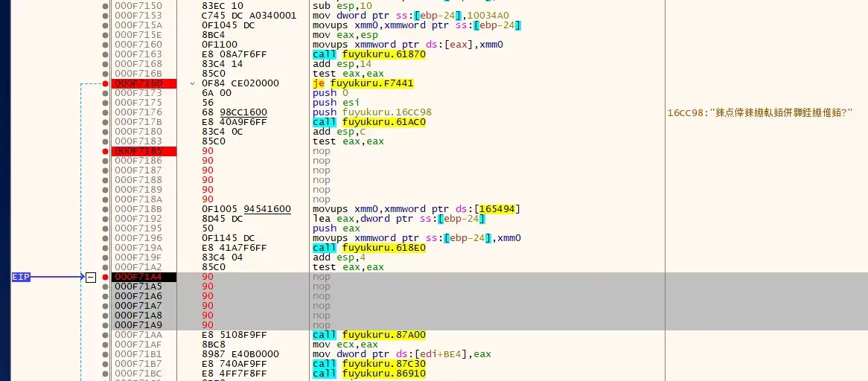Set breakpoint using grey dot at 000F7163
The width and height of the screenshot is (868, 381).
pyautogui.click(x=105, y=54)
